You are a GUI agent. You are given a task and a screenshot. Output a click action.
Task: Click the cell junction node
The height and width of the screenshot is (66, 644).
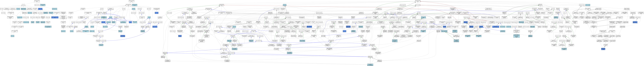tap(149, 9)
